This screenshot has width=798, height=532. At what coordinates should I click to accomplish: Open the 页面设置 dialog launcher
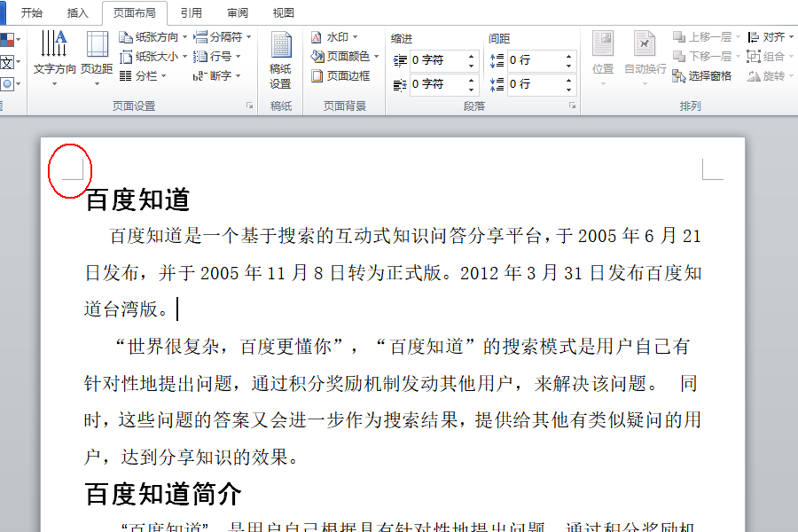[249, 106]
